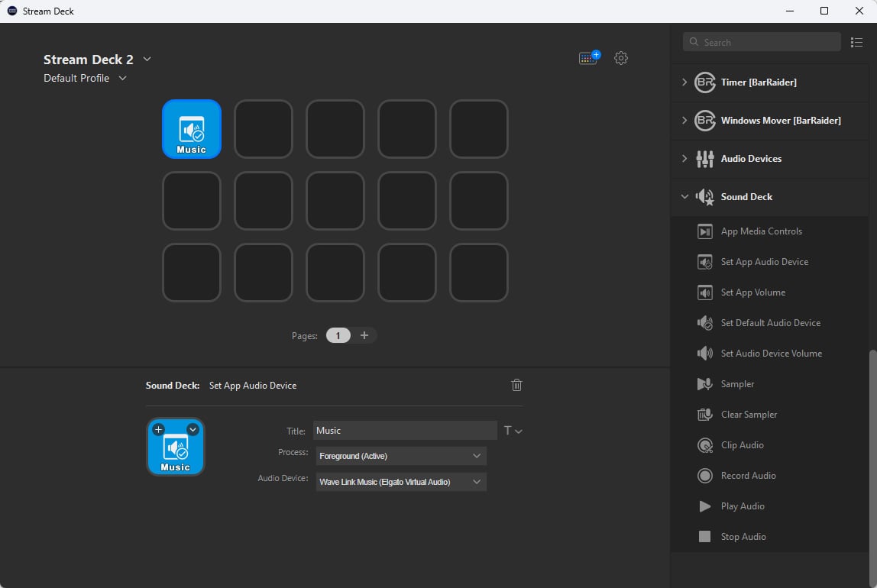Screen dimensions: 877x588
Task: Click the large Music key preview thumbnail
Action: point(176,447)
